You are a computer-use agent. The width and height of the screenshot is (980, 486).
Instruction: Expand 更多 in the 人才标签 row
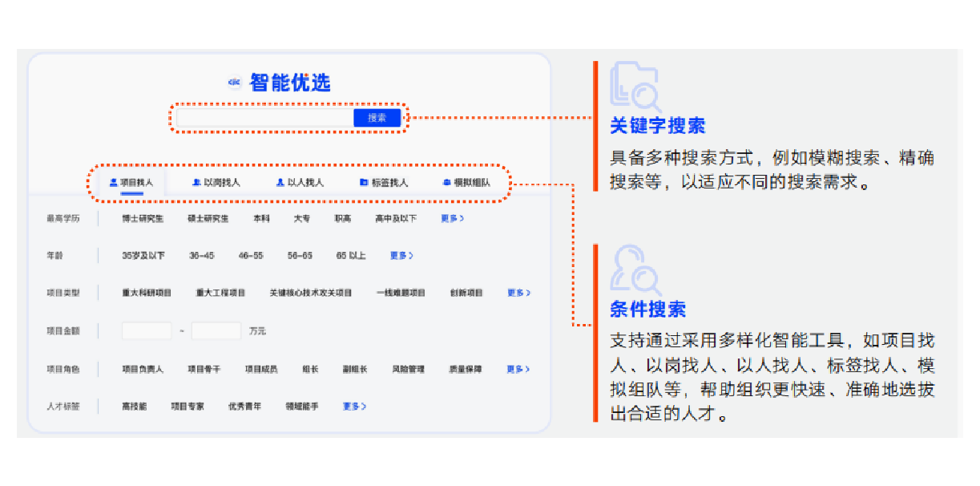pyautogui.click(x=354, y=407)
